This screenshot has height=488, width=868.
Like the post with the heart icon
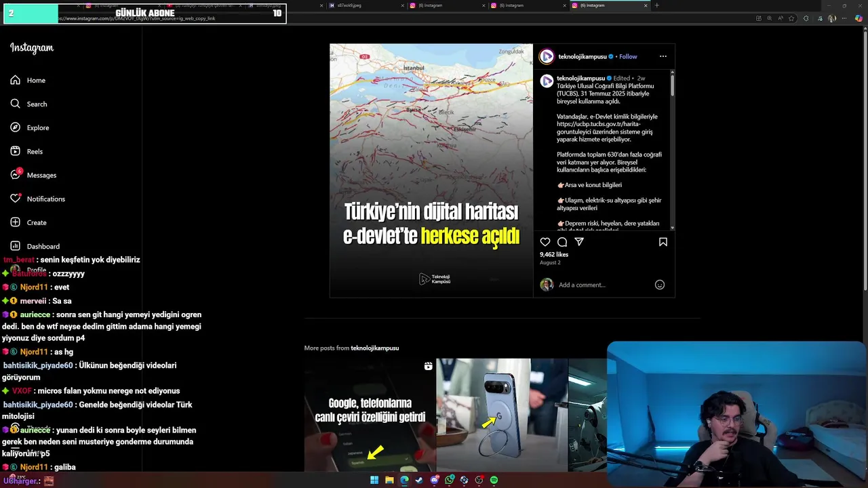(x=545, y=242)
